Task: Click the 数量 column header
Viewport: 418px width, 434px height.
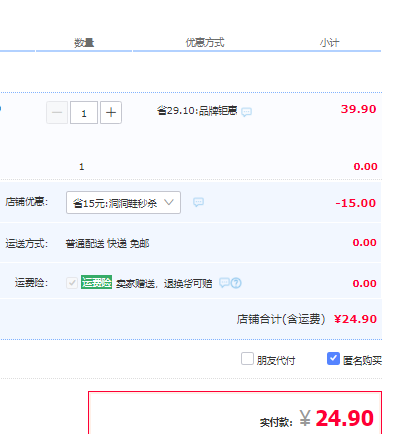Action: coord(84,43)
